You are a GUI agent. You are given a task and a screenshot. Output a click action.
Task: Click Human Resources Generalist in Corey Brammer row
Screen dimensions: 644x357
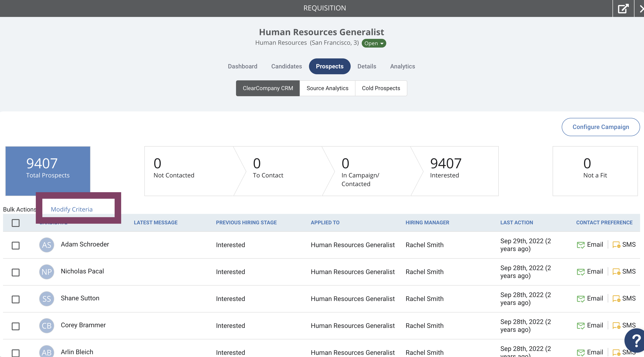(353, 326)
